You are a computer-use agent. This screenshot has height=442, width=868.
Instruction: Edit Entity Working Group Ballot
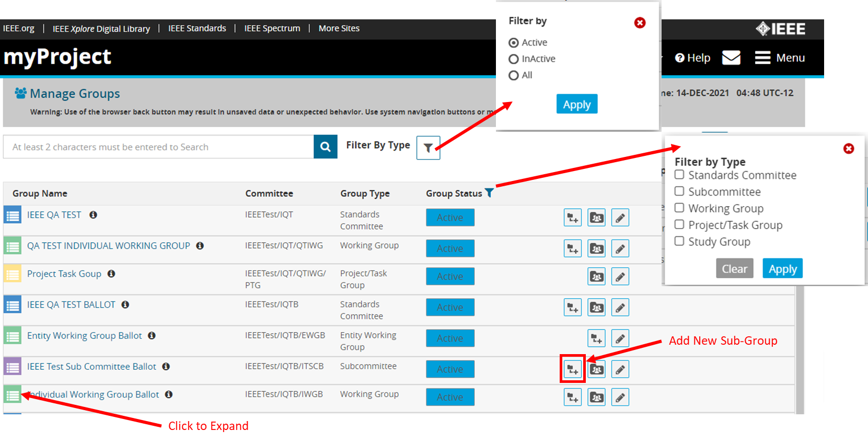(x=620, y=338)
